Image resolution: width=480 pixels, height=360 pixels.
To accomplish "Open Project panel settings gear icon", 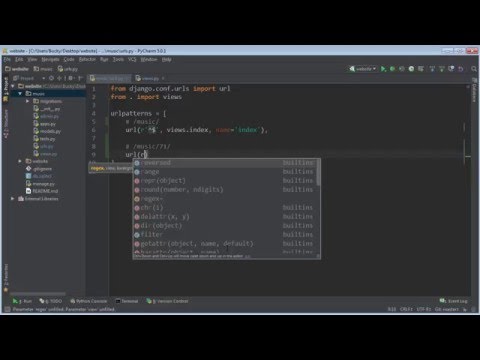I will (x=70, y=78).
